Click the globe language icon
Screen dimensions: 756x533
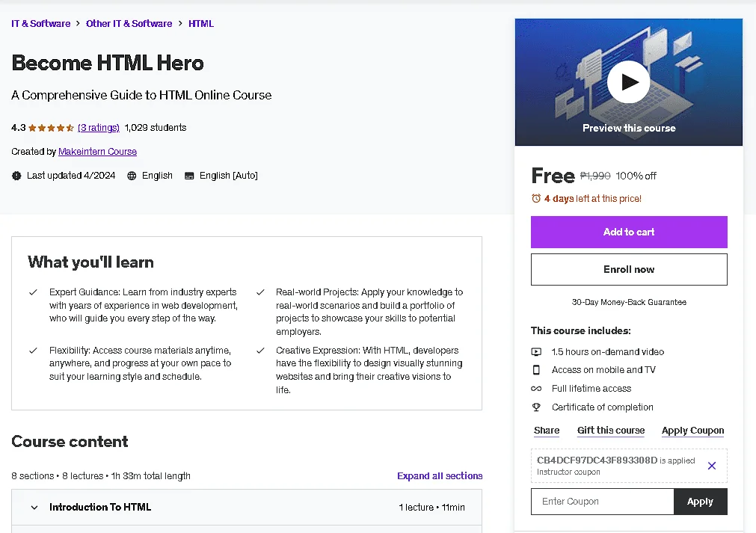click(132, 176)
